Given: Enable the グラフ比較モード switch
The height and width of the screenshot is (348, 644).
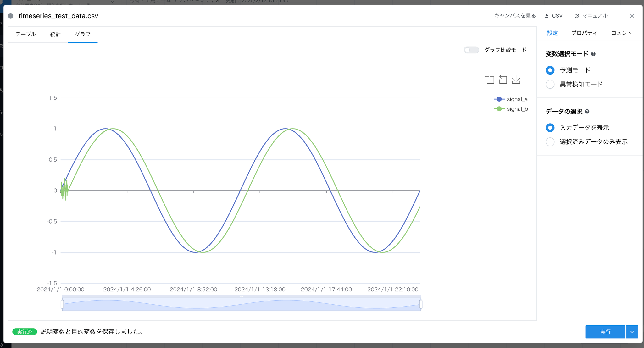Looking at the screenshot, I should point(471,50).
